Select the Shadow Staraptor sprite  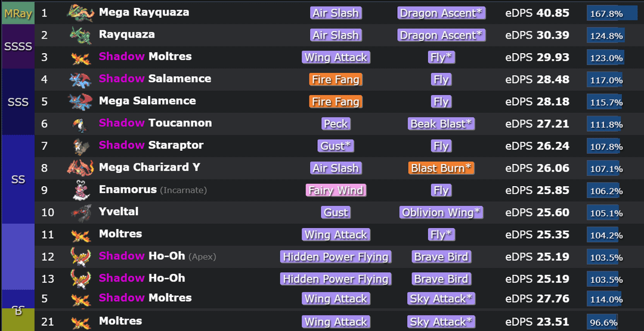[80, 146]
